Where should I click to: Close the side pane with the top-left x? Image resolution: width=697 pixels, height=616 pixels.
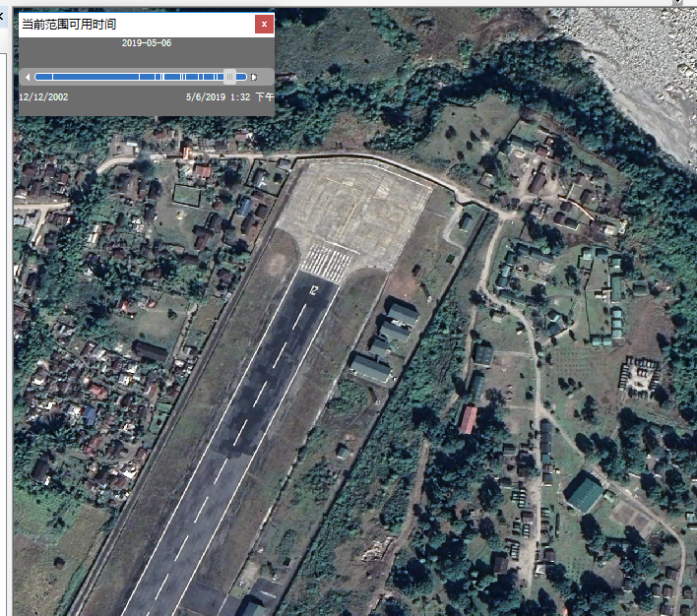pos(3,15)
